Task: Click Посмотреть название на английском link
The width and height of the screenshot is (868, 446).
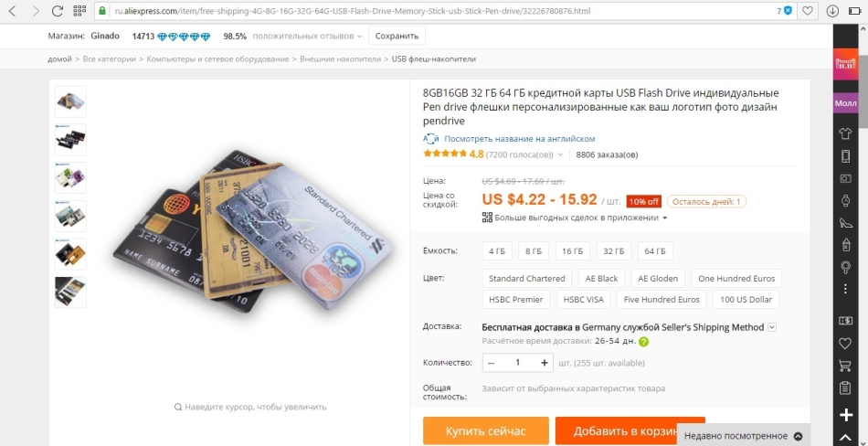Action: click(519, 139)
